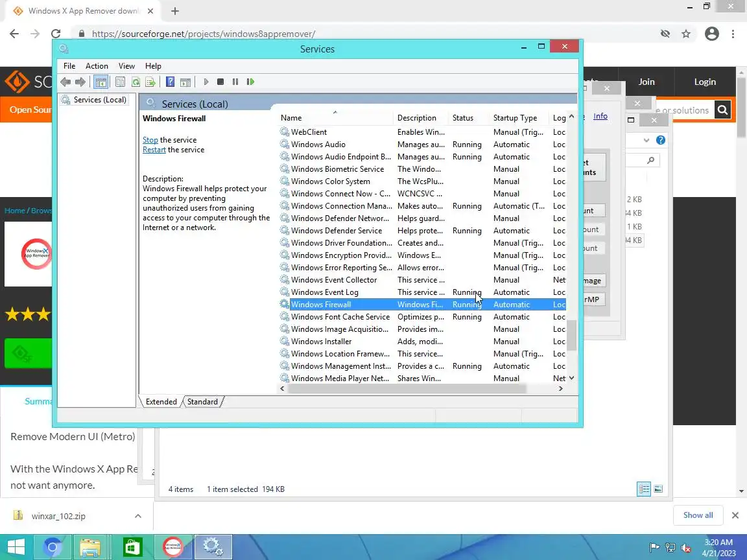Open the Action menu in Services
Screen dimensions: 747x560
97,65
